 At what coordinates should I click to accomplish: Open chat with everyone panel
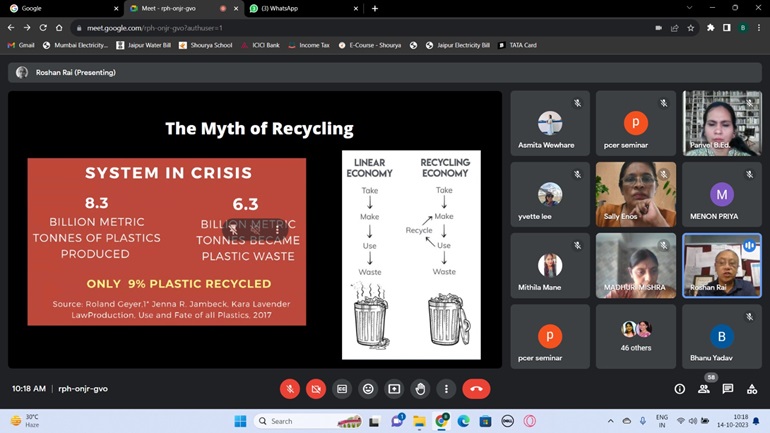[x=727, y=389]
